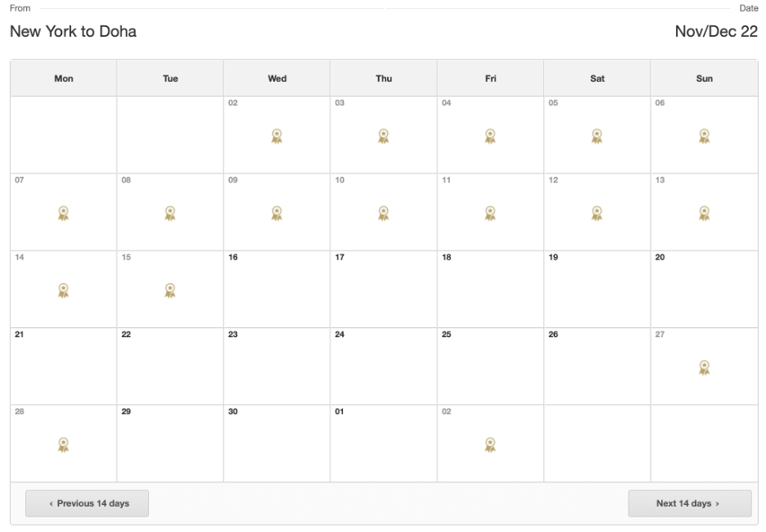Image resolution: width=766 pixels, height=532 pixels.
Task: Select the award icon on Tuesday 15
Action: pos(169,291)
